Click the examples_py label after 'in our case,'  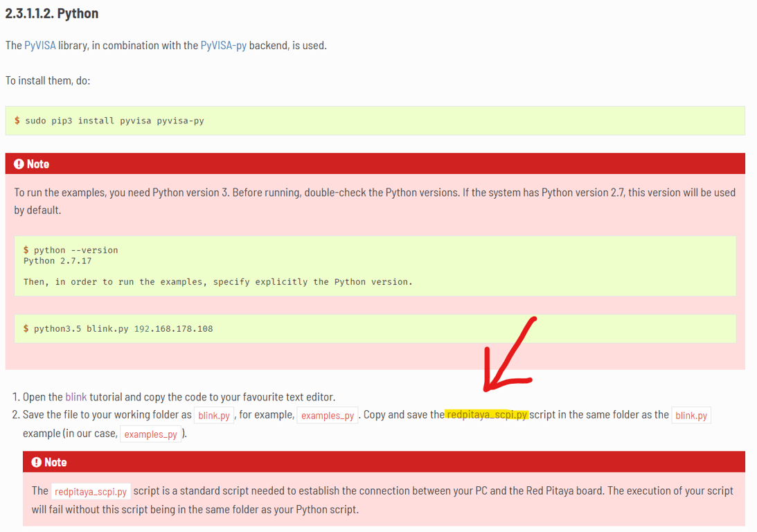pyautogui.click(x=150, y=434)
